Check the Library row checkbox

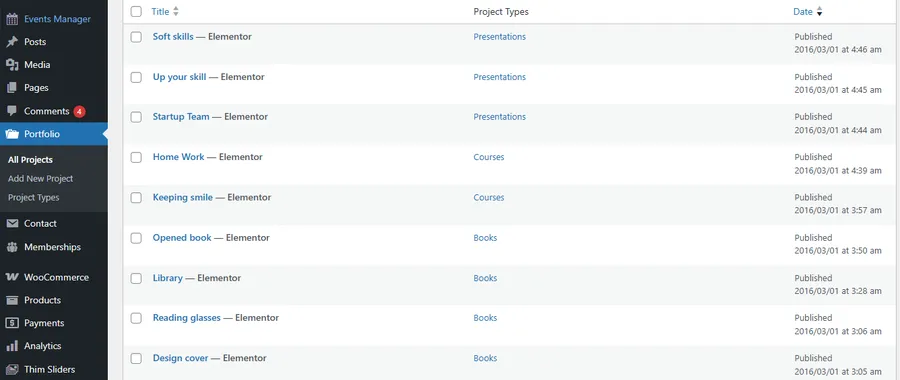coord(136,278)
